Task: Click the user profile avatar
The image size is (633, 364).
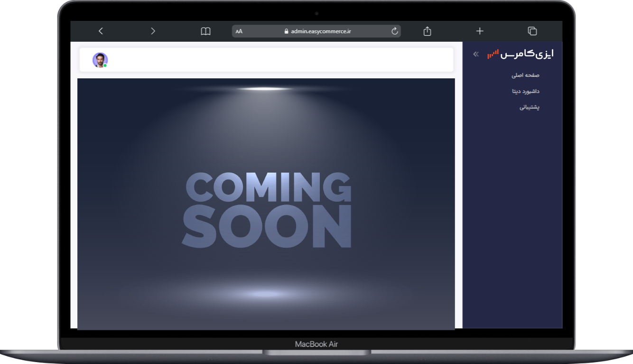Action: [x=100, y=60]
